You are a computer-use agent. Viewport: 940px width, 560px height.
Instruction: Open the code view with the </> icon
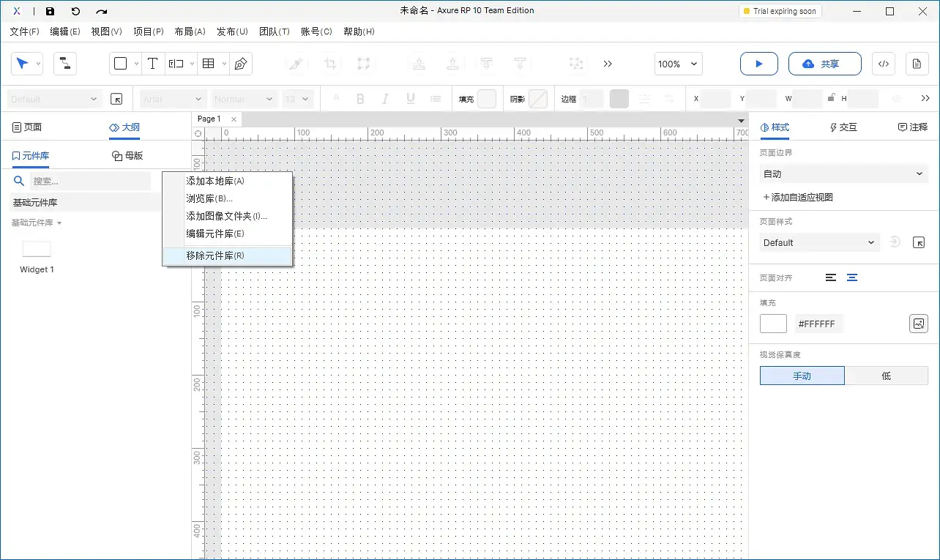883,64
